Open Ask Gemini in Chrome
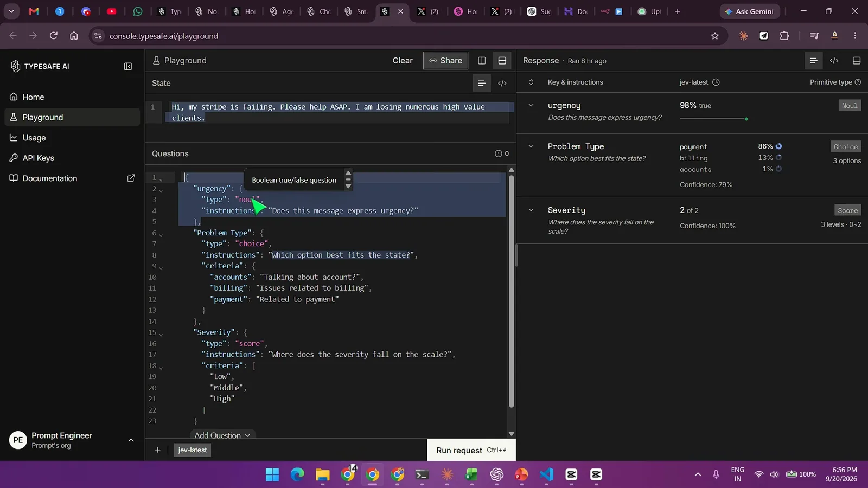This screenshot has height=488, width=868. coord(750,11)
